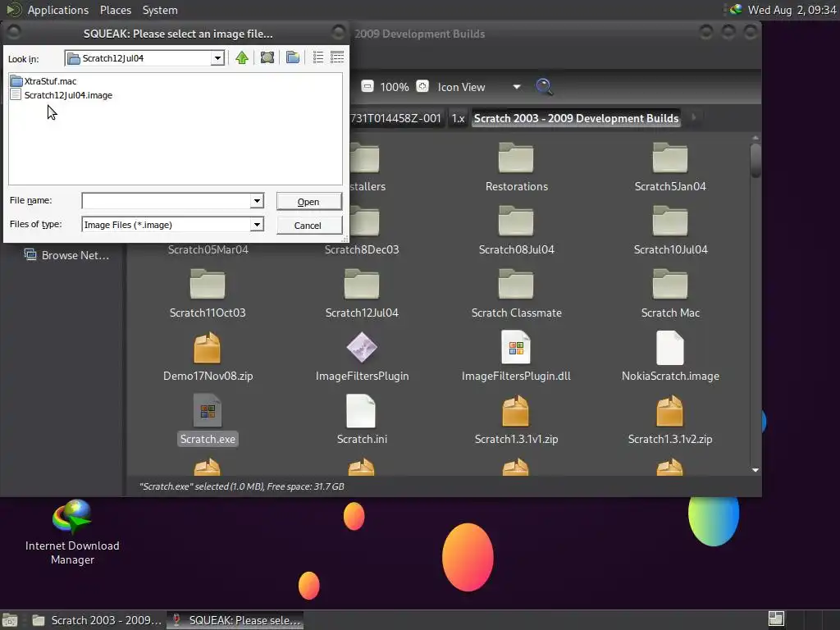This screenshot has width=840, height=630.
Task: Click Browse Network in sidebar
Action: [x=67, y=255]
